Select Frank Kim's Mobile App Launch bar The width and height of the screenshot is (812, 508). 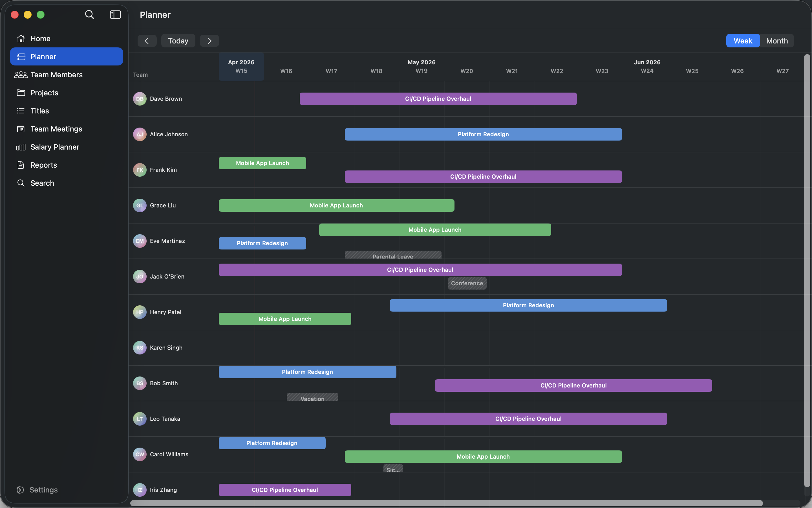click(x=262, y=163)
